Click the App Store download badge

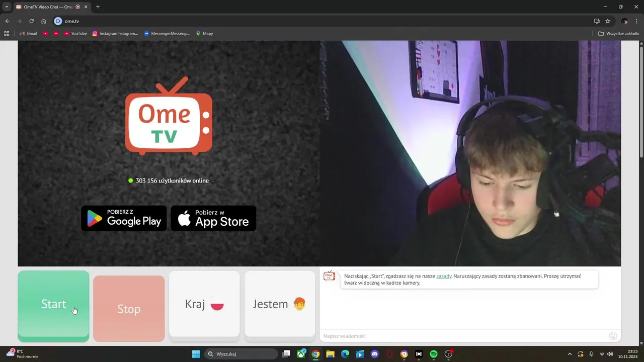(213, 218)
